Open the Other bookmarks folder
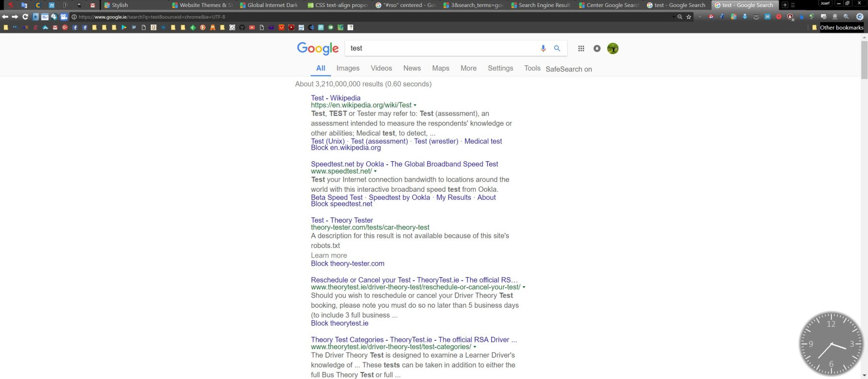This screenshot has height=379, width=868. (838, 28)
